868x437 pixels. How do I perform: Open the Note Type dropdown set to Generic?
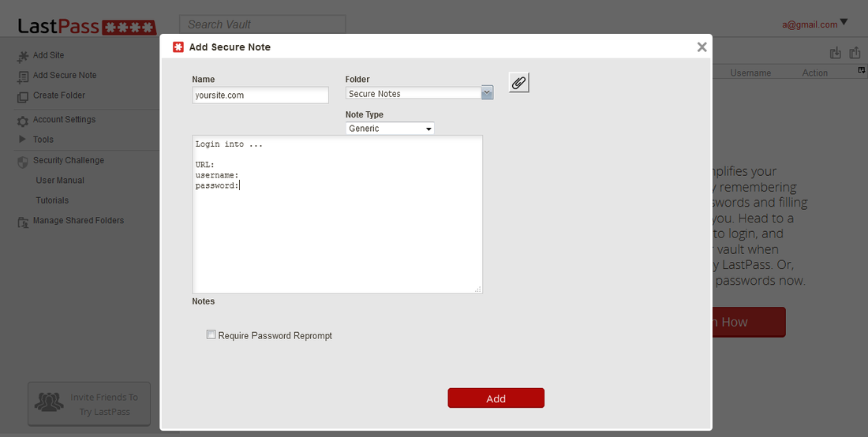click(x=390, y=129)
